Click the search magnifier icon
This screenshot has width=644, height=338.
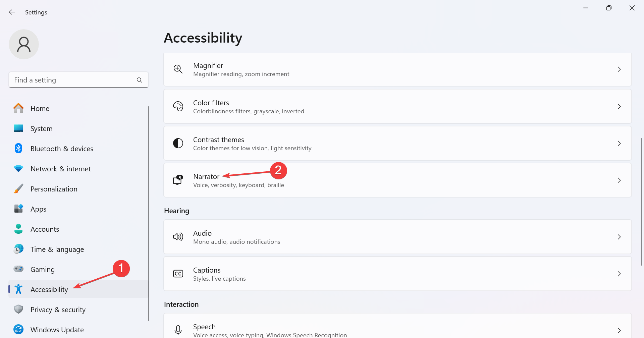[x=140, y=80]
